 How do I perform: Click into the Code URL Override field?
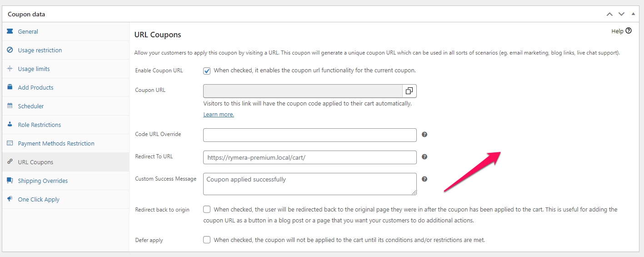coord(310,135)
